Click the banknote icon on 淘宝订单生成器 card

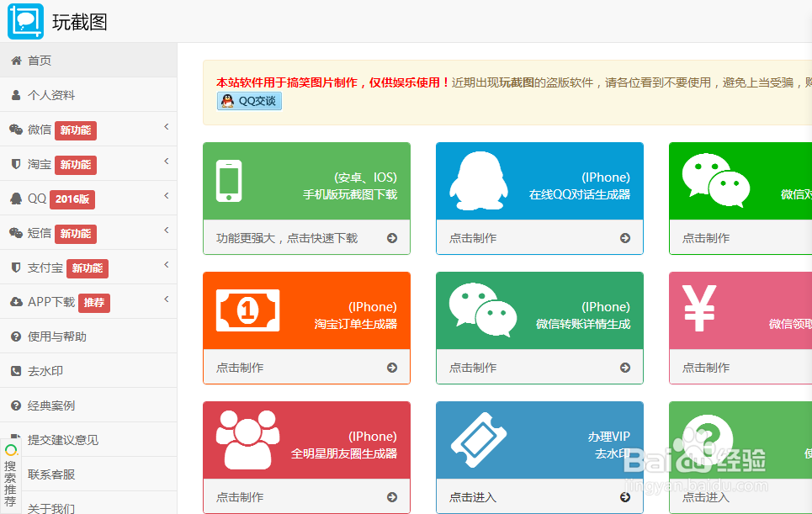249,310
